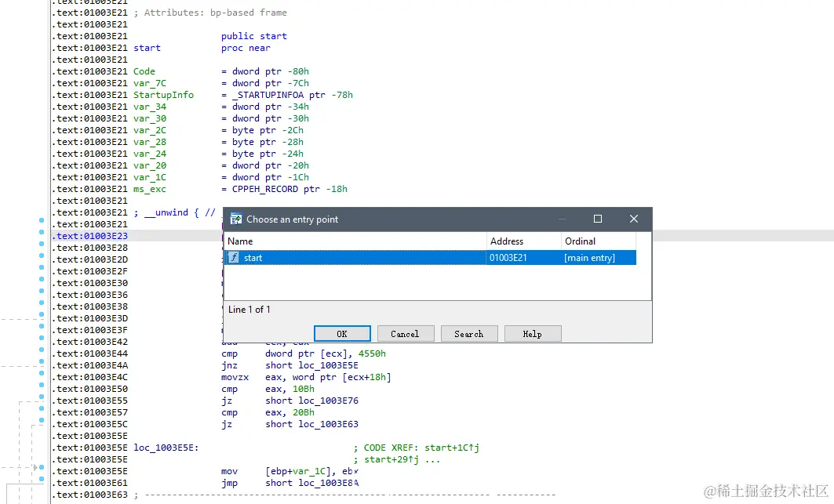Click variable var_1C definition
This screenshot has width=834, height=504.
[149, 177]
